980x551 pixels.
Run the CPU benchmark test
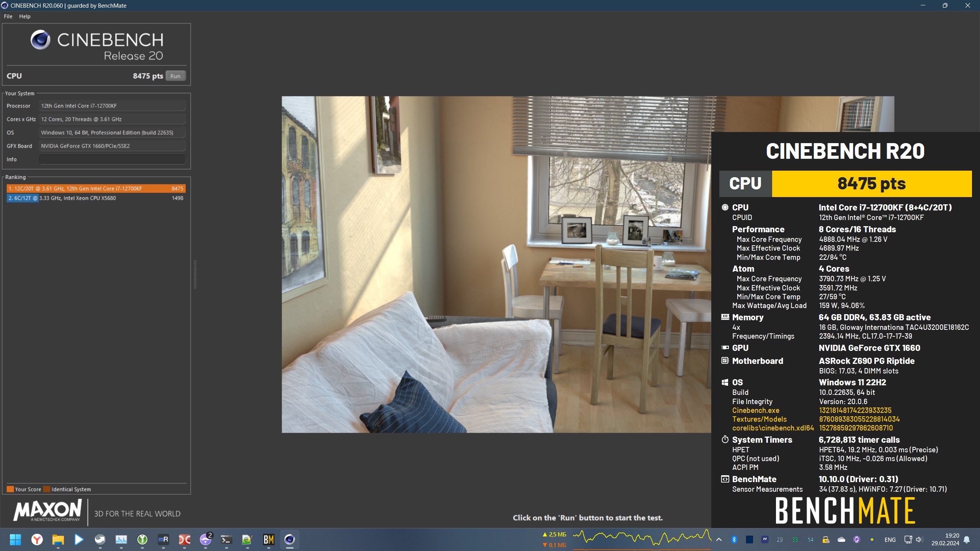click(x=175, y=76)
